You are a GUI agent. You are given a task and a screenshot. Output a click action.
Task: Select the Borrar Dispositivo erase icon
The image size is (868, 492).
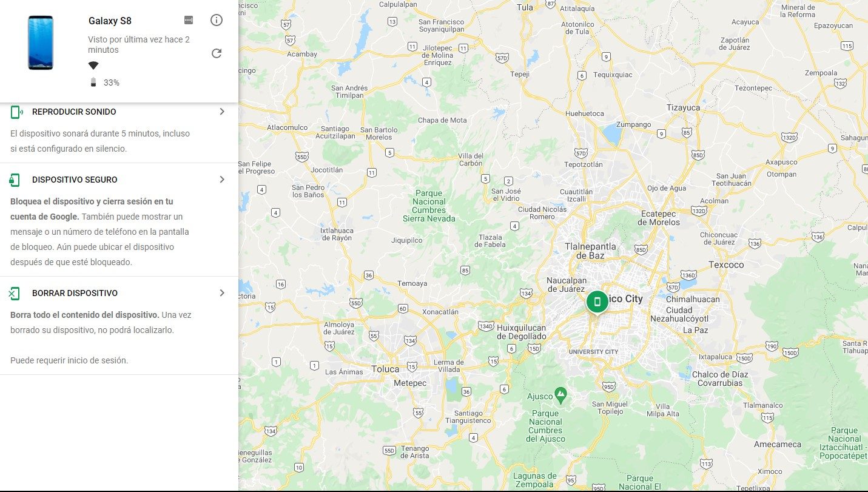click(15, 293)
